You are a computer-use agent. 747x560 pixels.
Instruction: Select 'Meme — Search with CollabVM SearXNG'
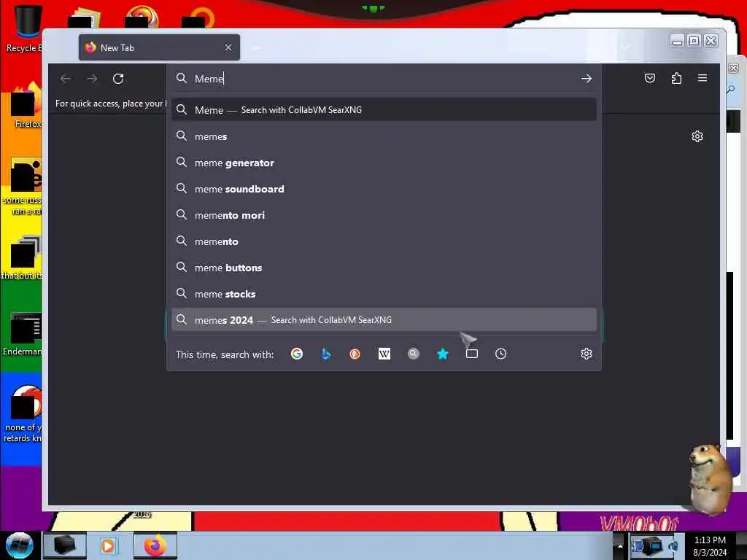(x=384, y=110)
